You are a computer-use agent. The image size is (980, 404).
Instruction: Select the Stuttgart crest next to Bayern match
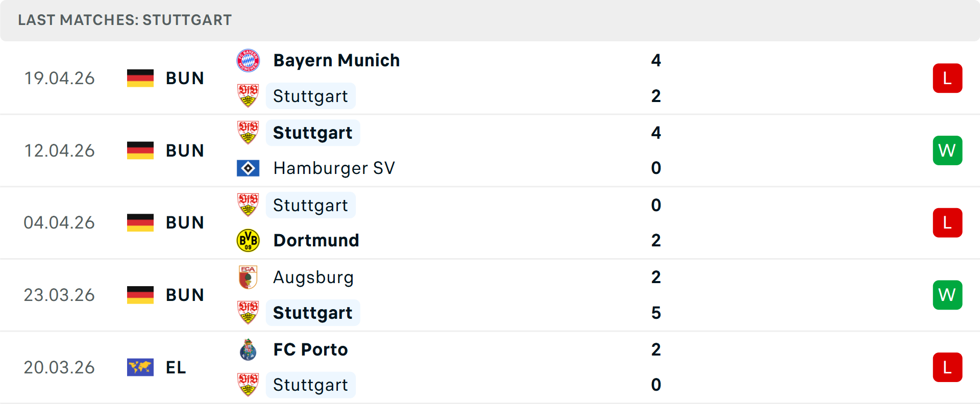coord(249,96)
